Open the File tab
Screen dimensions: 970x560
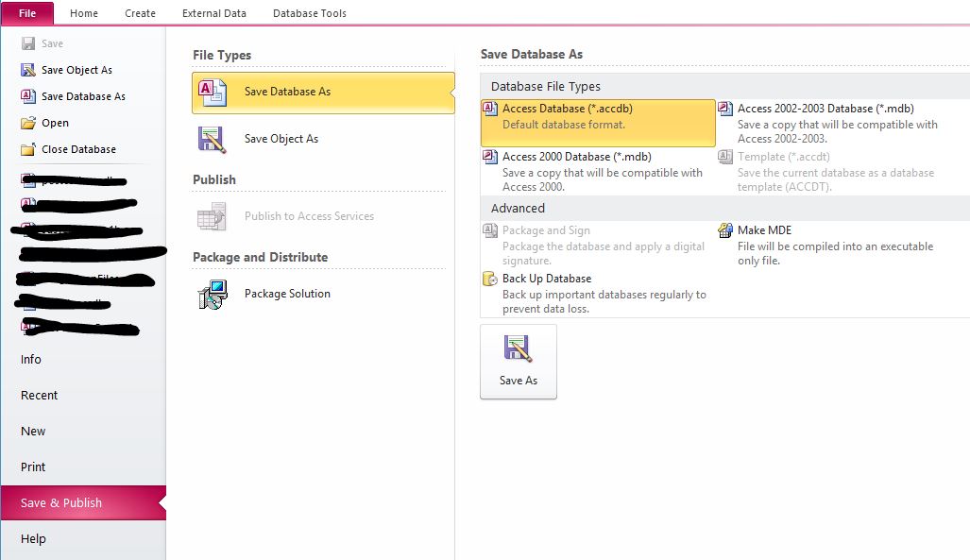tap(27, 13)
